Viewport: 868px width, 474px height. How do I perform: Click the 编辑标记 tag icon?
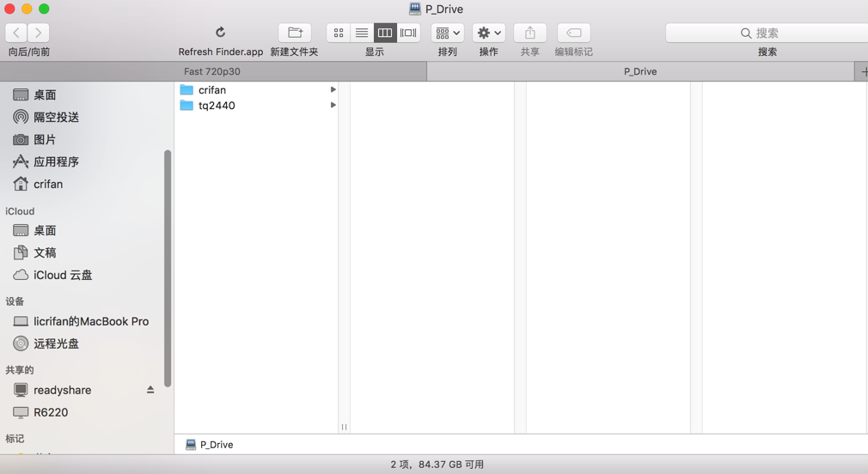pyautogui.click(x=573, y=33)
